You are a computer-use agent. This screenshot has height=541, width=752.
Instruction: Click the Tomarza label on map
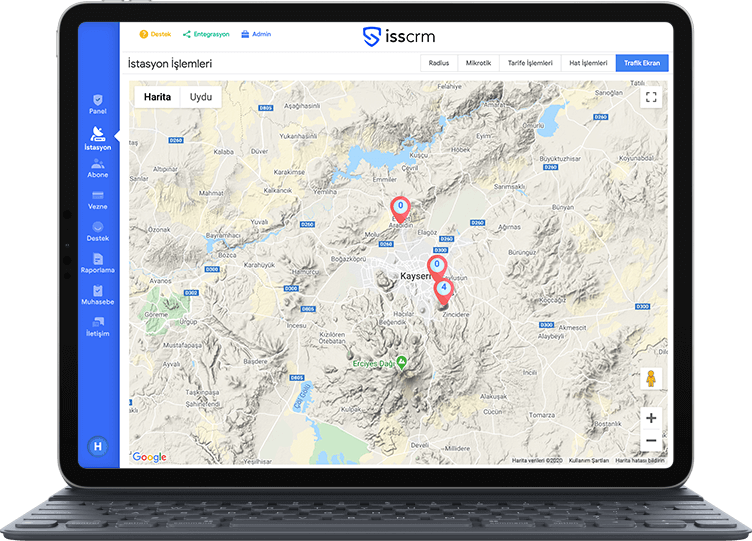(542, 415)
